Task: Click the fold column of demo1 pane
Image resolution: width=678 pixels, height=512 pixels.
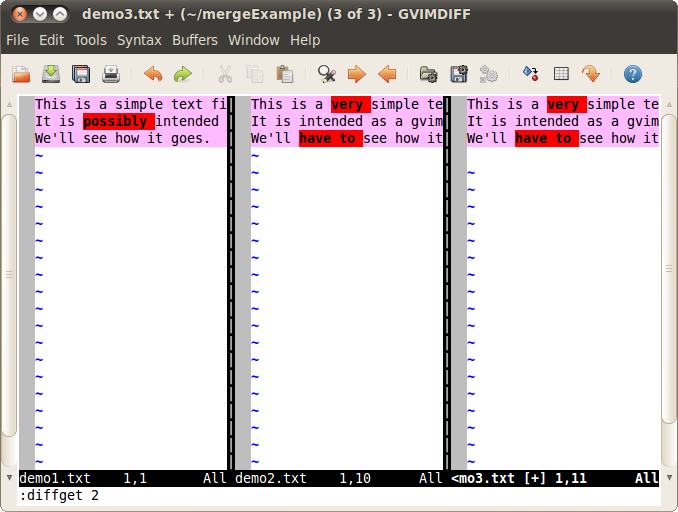Action: (27, 283)
